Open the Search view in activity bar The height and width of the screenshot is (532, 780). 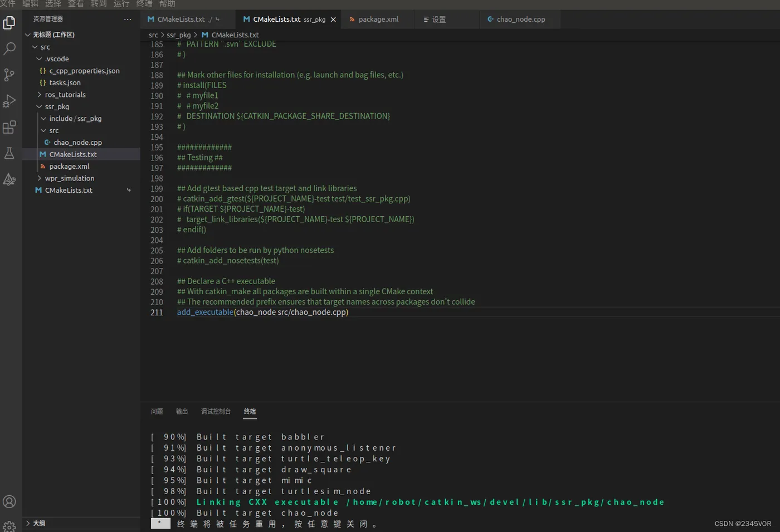coord(9,48)
